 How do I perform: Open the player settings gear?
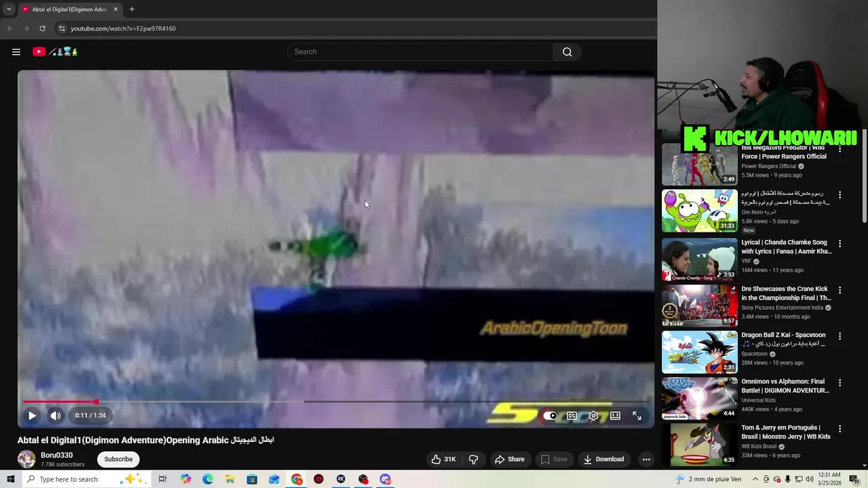click(593, 415)
